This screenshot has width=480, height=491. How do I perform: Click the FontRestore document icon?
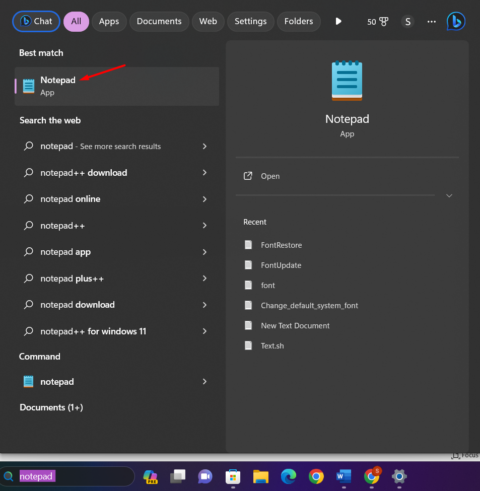(248, 245)
